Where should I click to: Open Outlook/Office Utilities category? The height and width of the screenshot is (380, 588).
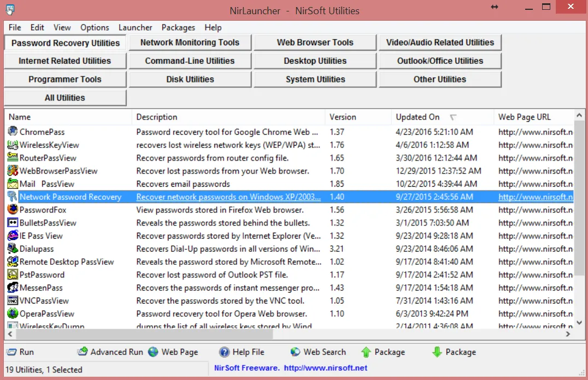[x=440, y=61]
